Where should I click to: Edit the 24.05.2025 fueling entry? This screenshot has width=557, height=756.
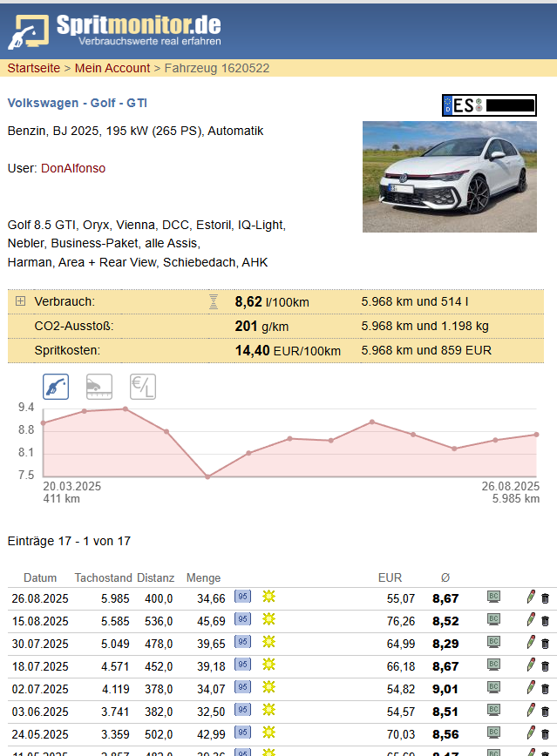pos(531,733)
